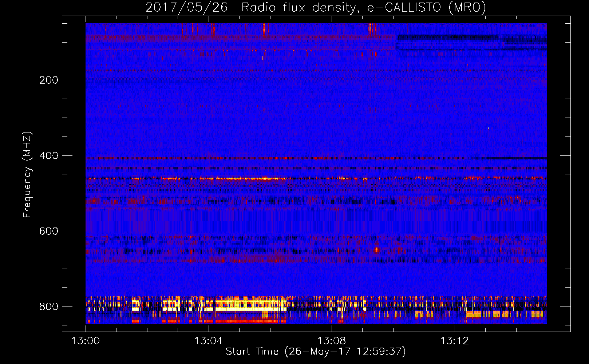Click the 'Start Time (26-May-17 12:59:37)' label
The height and width of the screenshot is (364, 589).
point(315,352)
